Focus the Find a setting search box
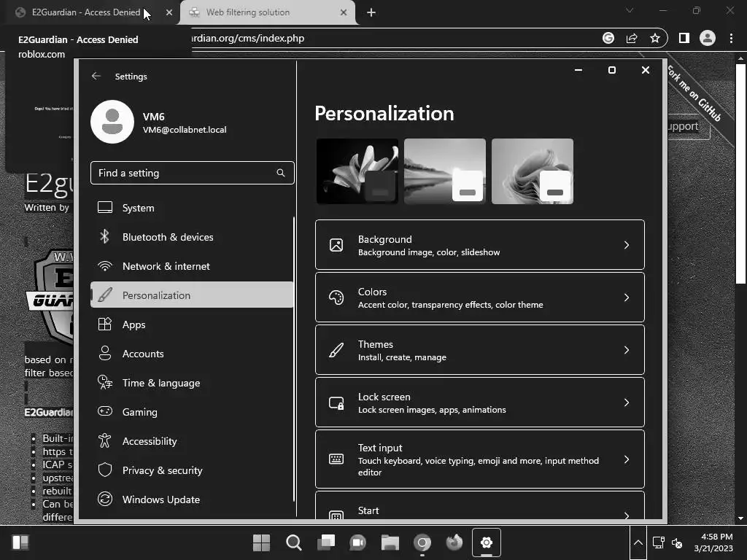Viewport: 747px width, 560px height. coord(192,173)
